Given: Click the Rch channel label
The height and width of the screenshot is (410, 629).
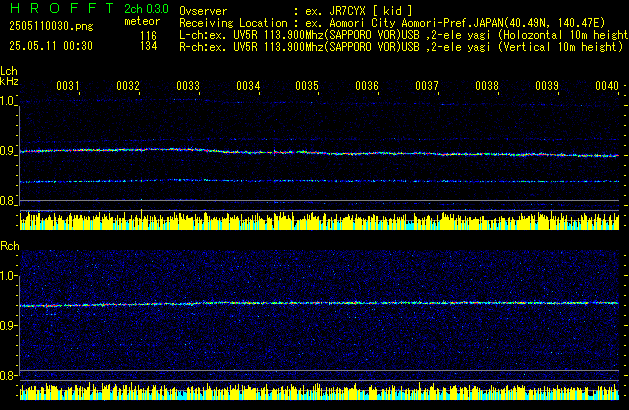Looking at the screenshot, I should [x=10, y=246].
